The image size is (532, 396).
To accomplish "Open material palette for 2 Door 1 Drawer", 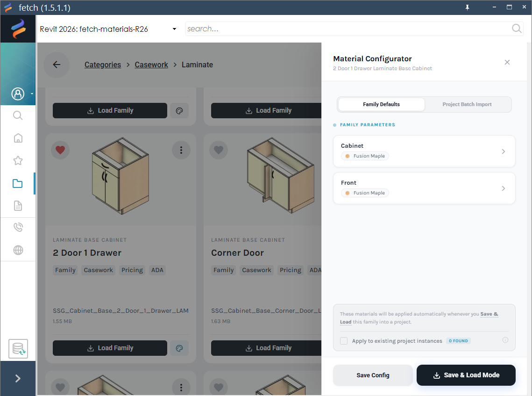I will (x=179, y=348).
